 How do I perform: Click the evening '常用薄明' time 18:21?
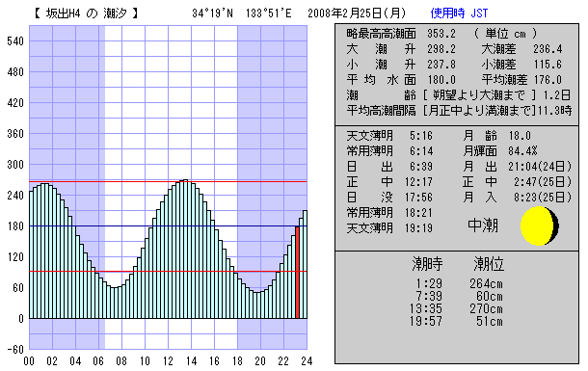tap(418, 212)
